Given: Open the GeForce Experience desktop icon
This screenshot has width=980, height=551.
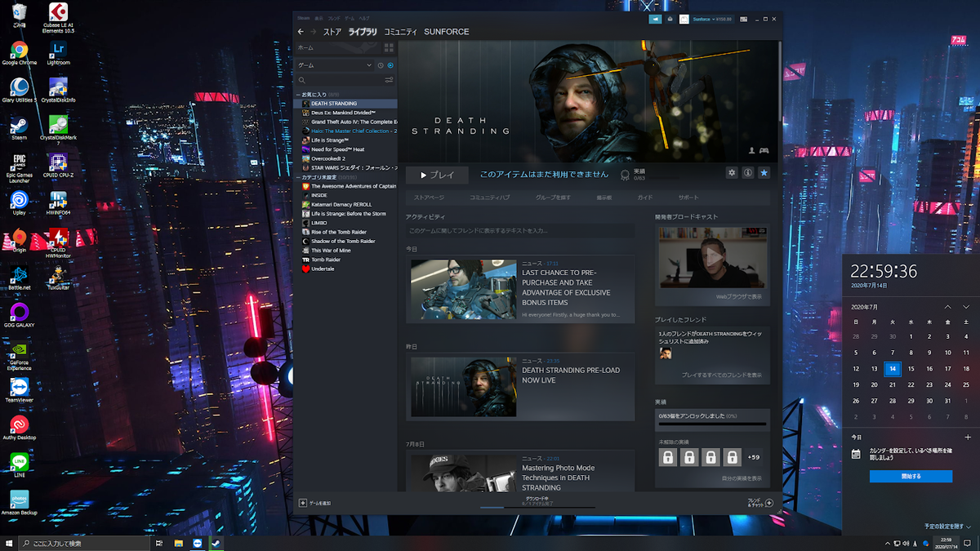Looking at the screenshot, I should click(x=20, y=354).
